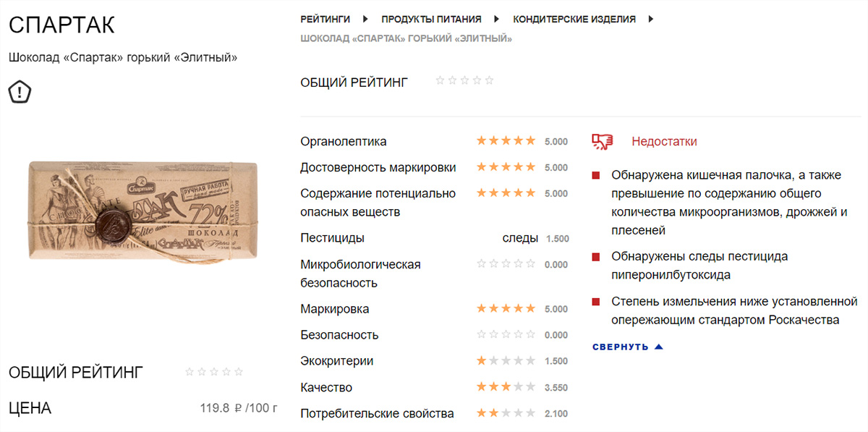The height and width of the screenshot is (432, 868).
Task: Click the pentagon warning icon under product name
Action: [20, 91]
